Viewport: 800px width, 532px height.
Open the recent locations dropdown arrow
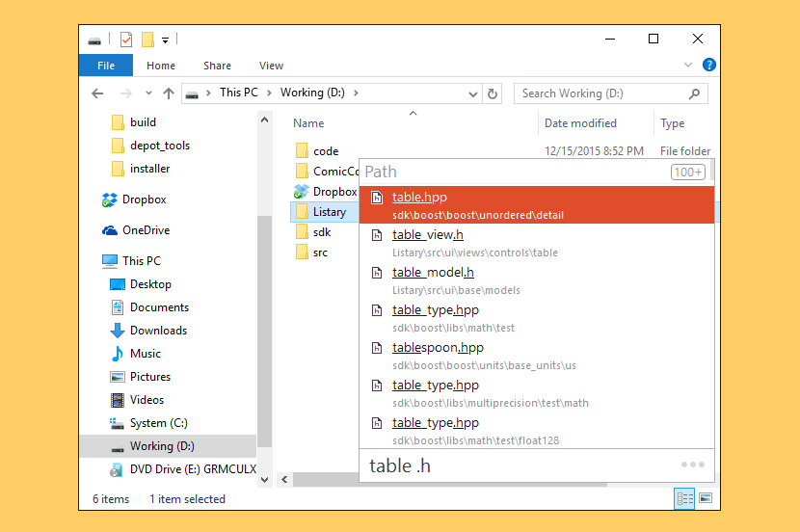(x=147, y=93)
